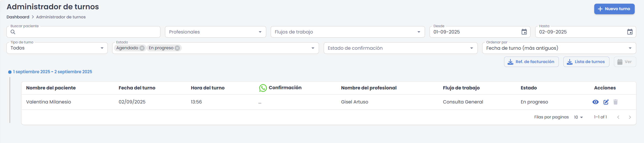Click the Nuevo turno button
Screen dimensions: 644x143
click(x=614, y=9)
